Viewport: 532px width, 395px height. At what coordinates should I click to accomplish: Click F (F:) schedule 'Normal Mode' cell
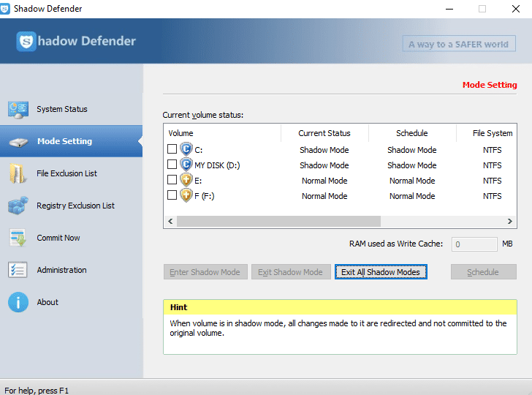tap(412, 196)
